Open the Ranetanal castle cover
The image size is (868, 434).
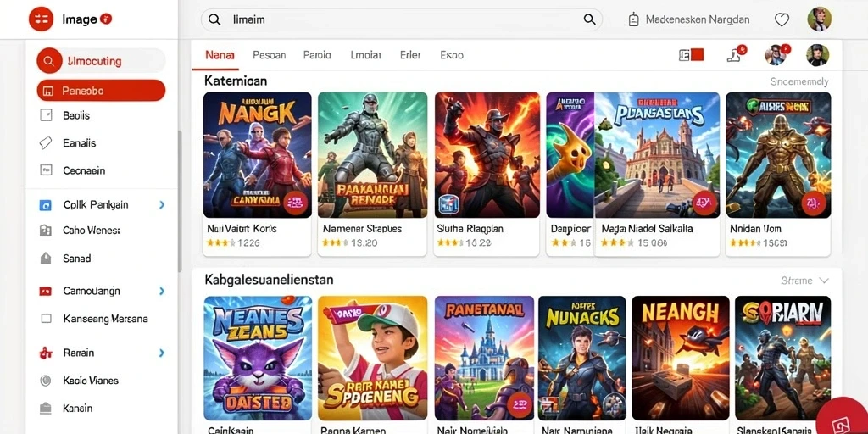(x=484, y=359)
